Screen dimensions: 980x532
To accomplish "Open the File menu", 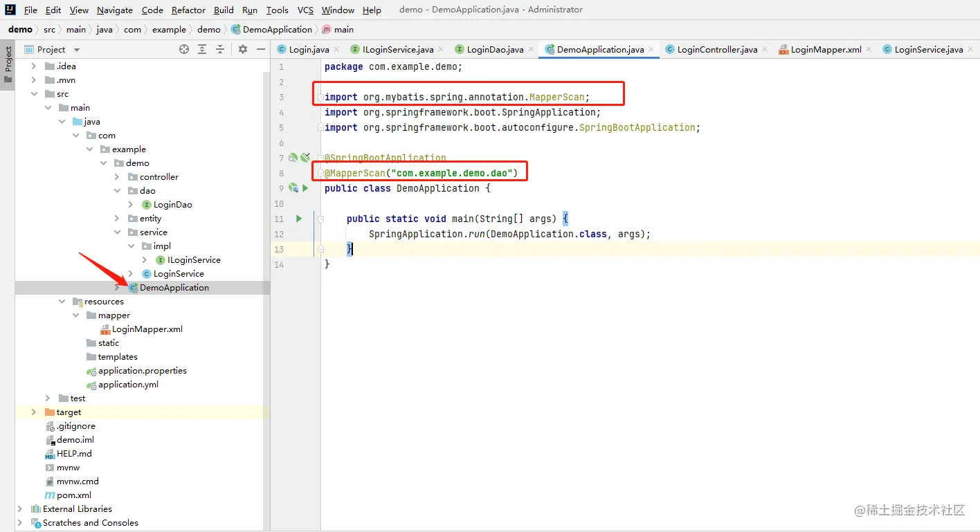I will (x=30, y=10).
